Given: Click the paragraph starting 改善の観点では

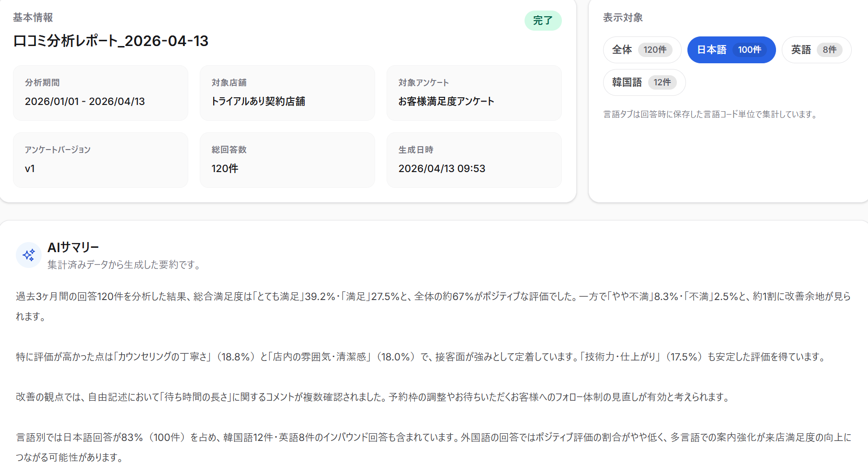Looking at the screenshot, I should pos(374,397).
